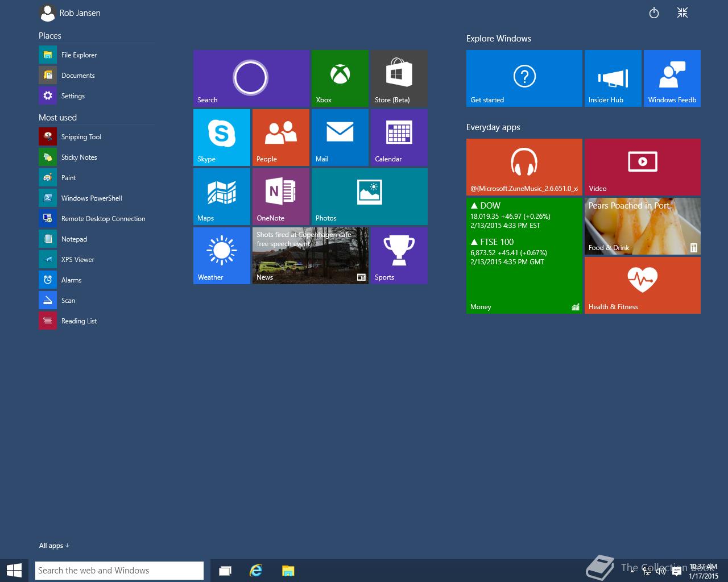Open the Video tile

tap(643, 167)
